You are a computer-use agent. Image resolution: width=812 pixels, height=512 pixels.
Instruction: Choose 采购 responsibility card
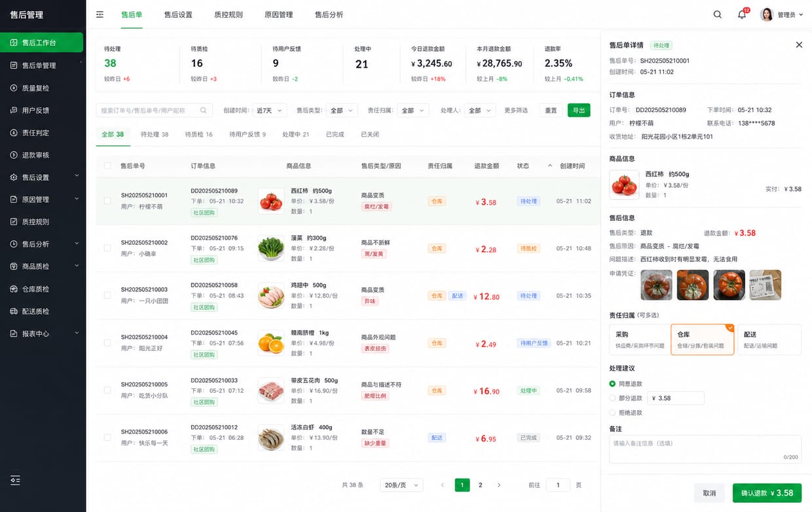click(639, 339)
